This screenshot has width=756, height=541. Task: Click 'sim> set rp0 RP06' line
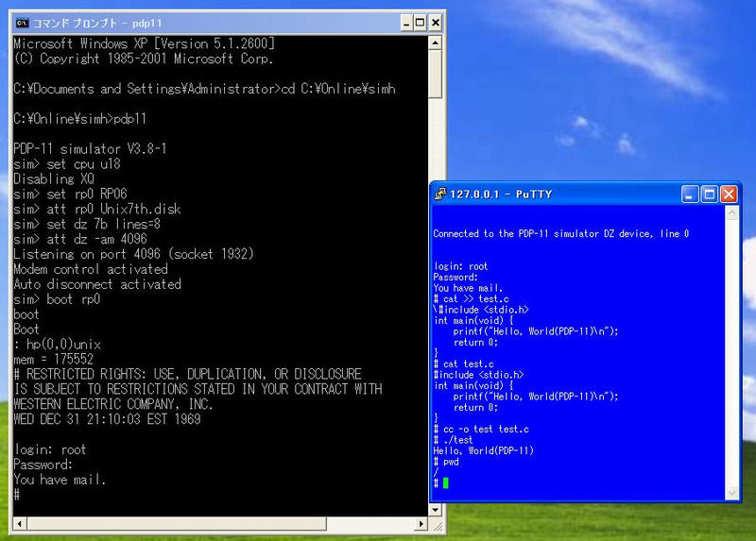(x=70, y=194)
